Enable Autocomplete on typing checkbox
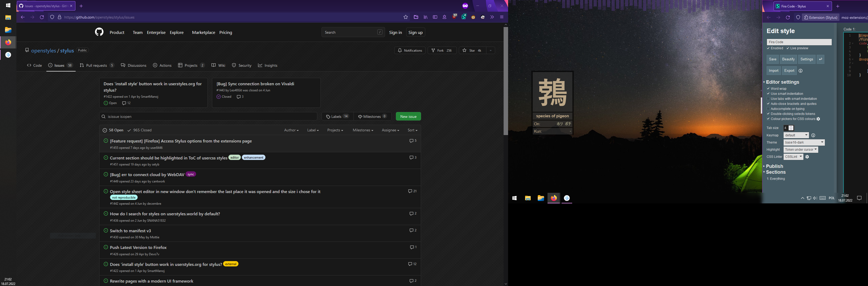Screen dimensions: 868x286 point(768,109)
